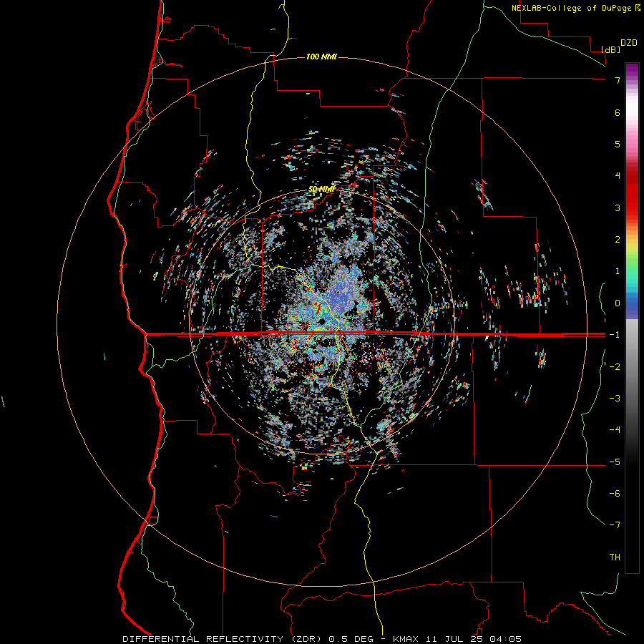Click the 50 NMI range ring label

pyautogui.click(x=321, y=189)
